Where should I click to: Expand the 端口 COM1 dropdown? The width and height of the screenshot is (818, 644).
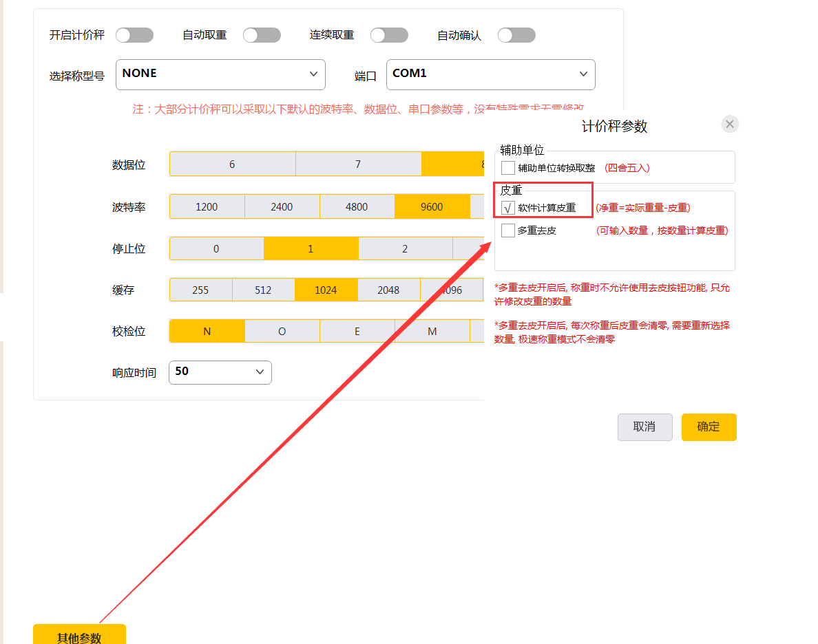pos(490,74)
